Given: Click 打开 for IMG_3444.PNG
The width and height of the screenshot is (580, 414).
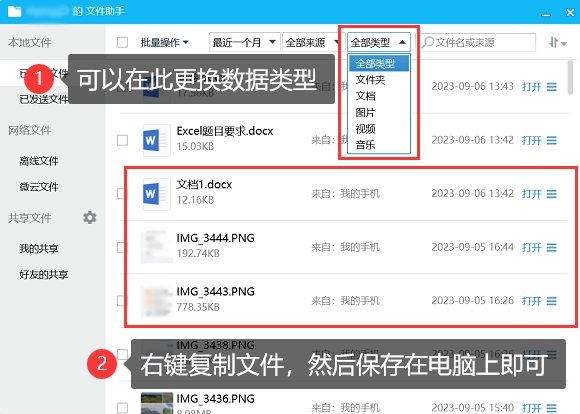Looking at the screenshot, I should [532, 248].
